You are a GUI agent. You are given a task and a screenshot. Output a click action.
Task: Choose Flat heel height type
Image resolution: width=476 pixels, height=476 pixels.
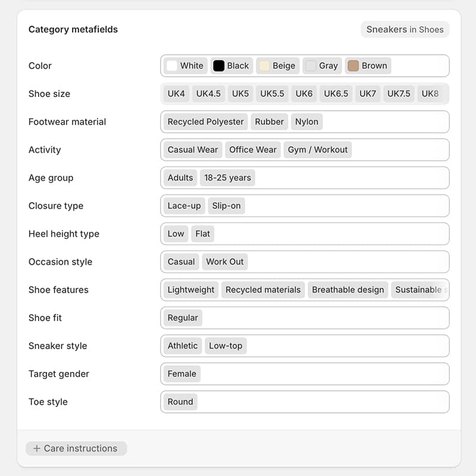202,233
